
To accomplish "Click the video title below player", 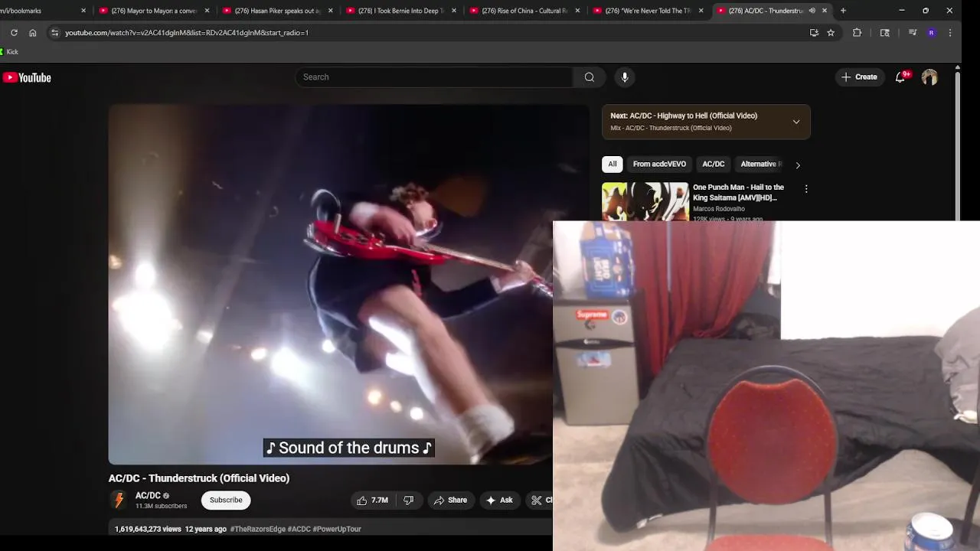I will coord(199,478).
